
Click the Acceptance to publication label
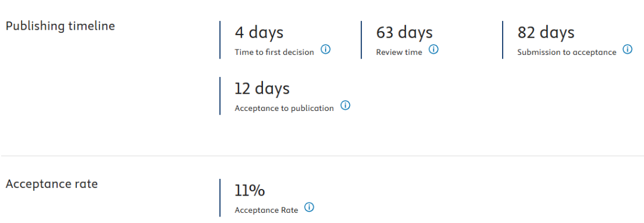point(284,109)
